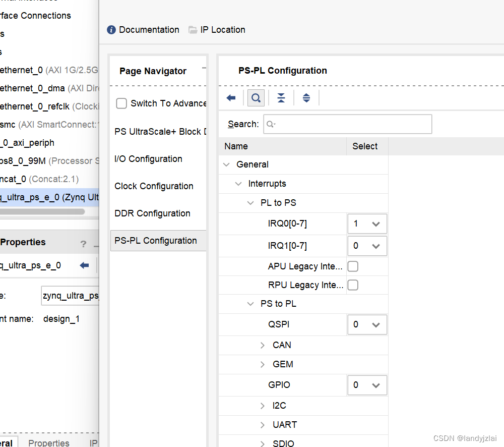Select the zynq_ultra_ps_e_0 (Zynq Ult) item
The height and width of the screenshot is (447, 504).
(x=49, y=197)
